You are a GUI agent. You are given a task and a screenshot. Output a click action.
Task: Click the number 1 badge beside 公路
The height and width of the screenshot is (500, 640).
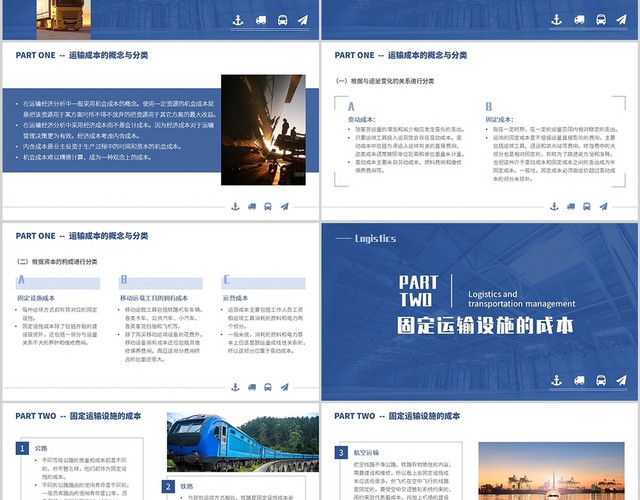pyautogui.click(x=22, y=448)
